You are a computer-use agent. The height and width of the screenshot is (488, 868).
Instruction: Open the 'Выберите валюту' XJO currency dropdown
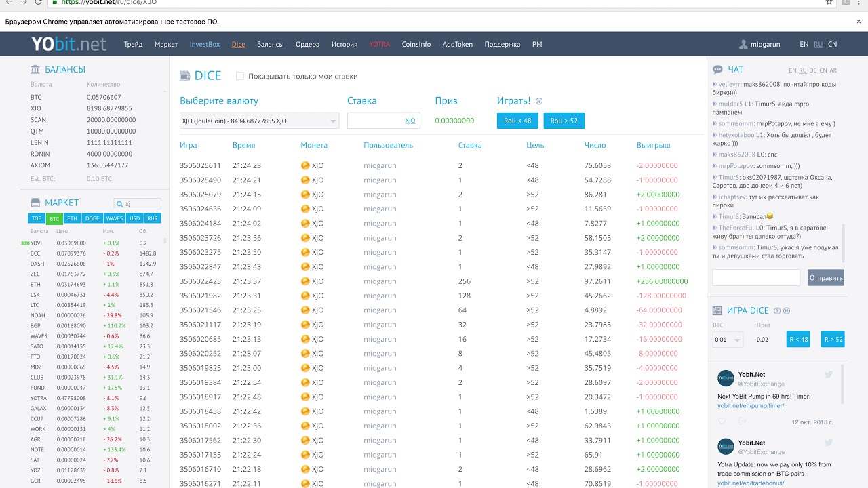click(259, 121)
